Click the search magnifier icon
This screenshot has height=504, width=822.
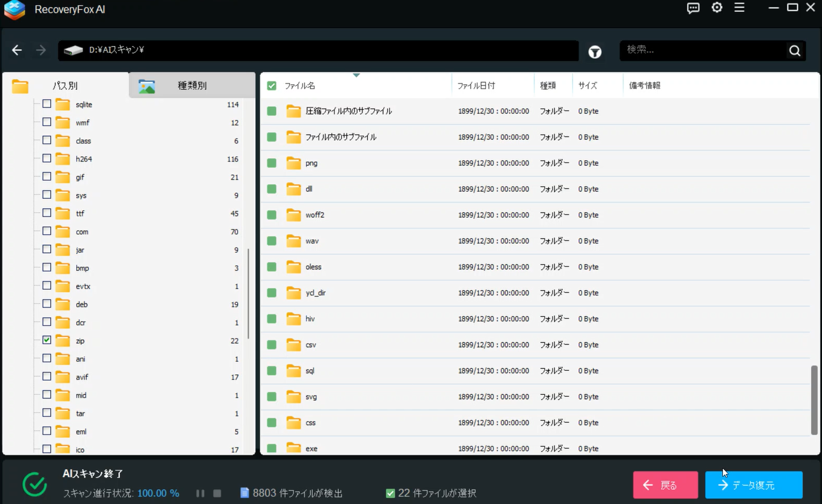pos(794,51)
